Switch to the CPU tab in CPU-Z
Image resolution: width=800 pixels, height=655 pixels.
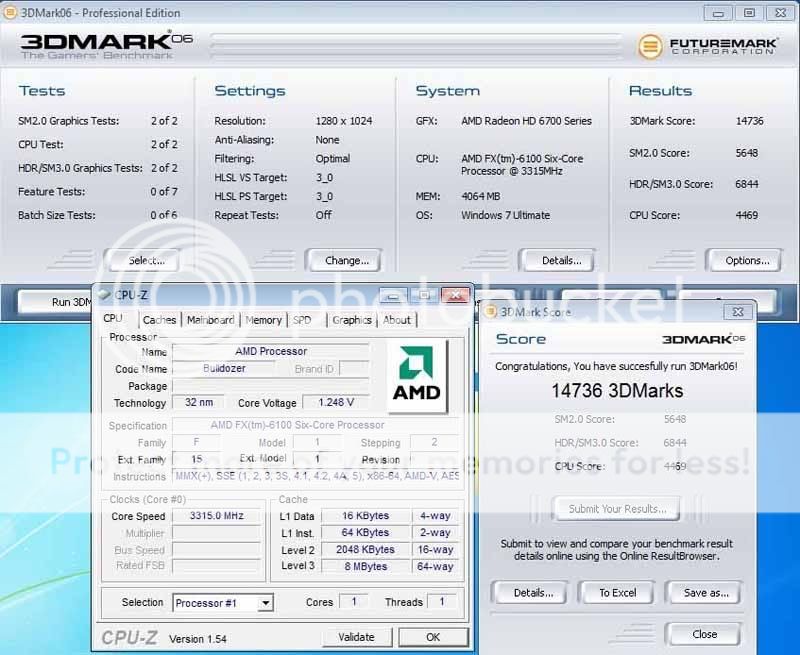(113, 318)
